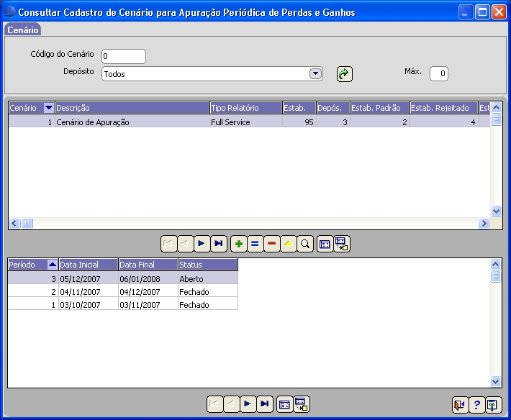Open help with the question mark icon
This screenshot has width=511, height=420.
(x=476, y=405)
